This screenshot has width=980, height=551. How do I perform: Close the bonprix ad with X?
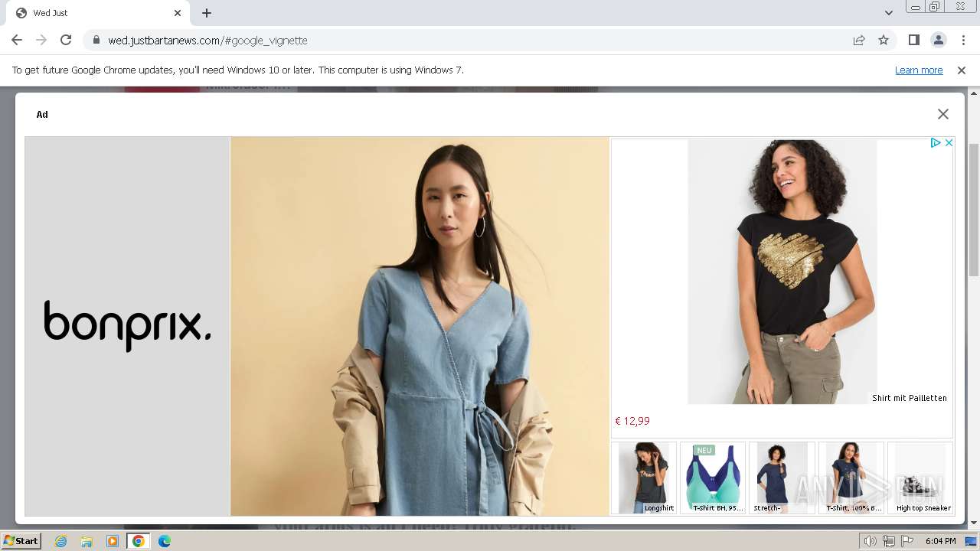click(949, 143)
